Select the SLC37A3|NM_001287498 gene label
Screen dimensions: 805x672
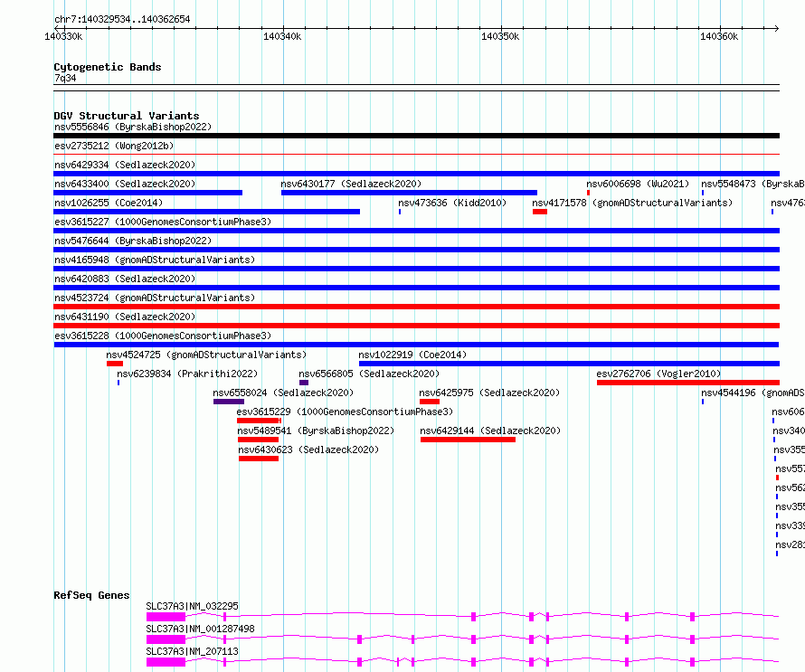pyautogui.click(x=200, y=629)
